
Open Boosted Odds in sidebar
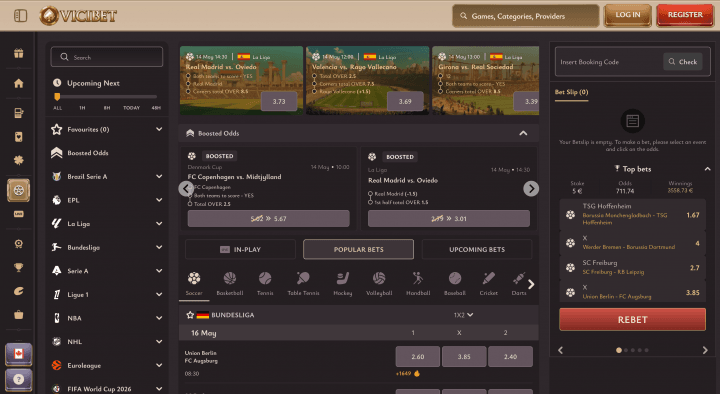pyautogui.click(x=87, y=153)
